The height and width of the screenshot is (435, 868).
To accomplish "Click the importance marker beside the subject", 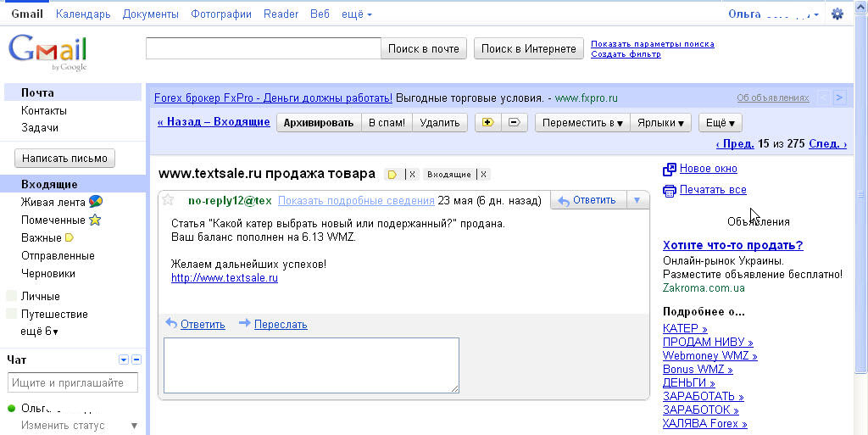I will (392, 175).
